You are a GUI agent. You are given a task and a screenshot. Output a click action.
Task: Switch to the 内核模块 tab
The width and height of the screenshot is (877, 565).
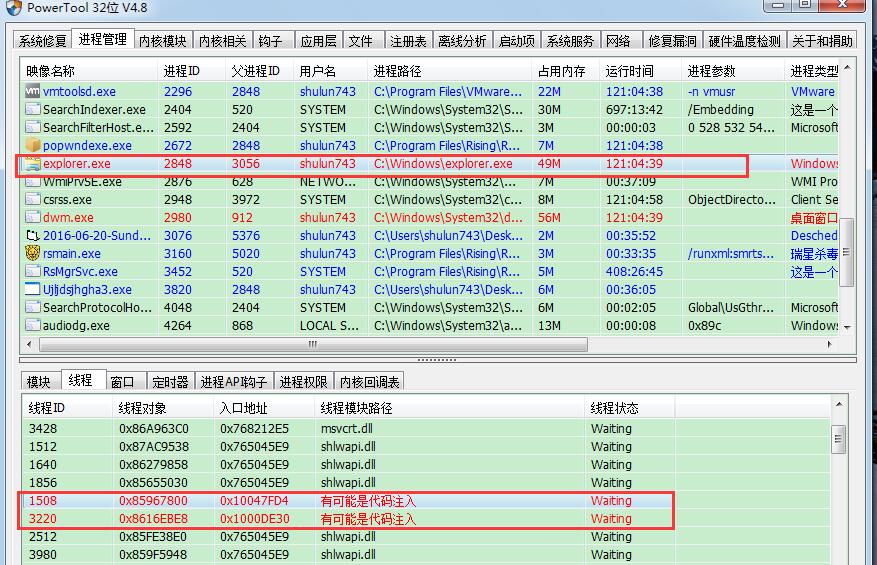[x=162, y=41]
